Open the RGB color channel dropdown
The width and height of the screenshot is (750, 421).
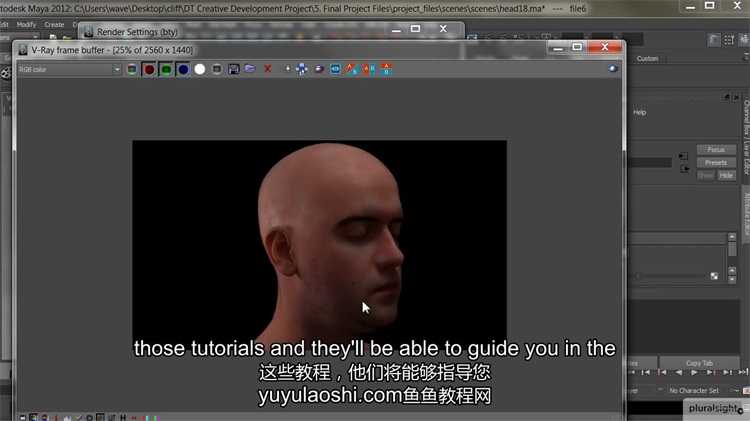pyautogui.click(x=69, y=69)
